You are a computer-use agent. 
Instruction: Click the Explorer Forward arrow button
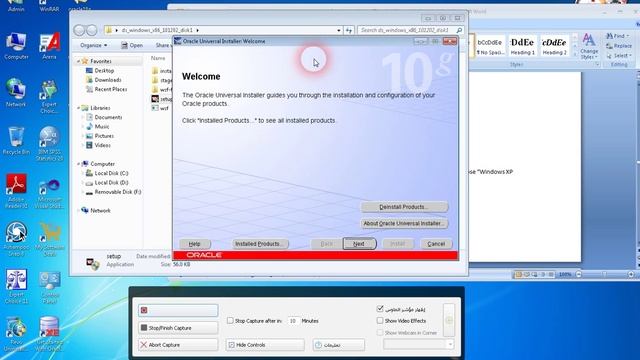click(x=92, y=30)
